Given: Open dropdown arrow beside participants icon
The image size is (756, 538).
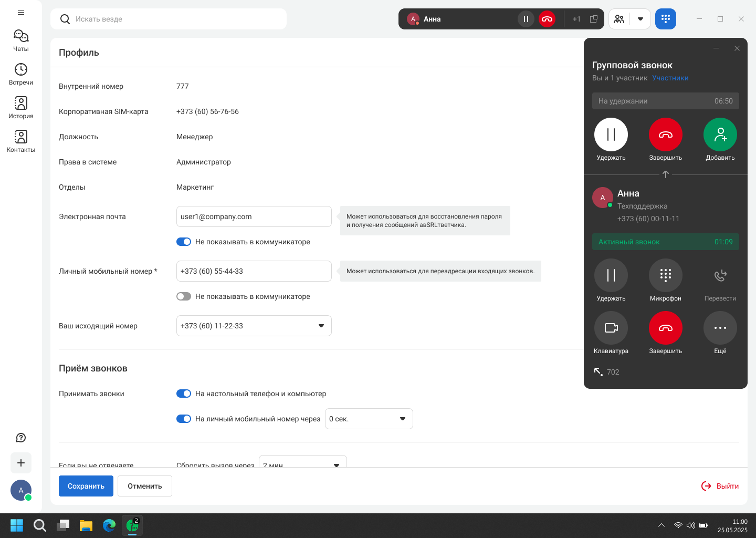Looking at the screenshot, I should pyautogui.click(x=640, y=19).
